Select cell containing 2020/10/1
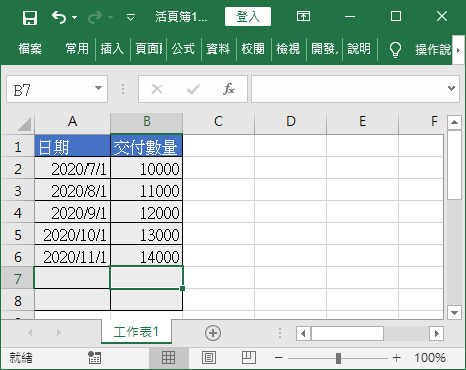 click(72, 234)
